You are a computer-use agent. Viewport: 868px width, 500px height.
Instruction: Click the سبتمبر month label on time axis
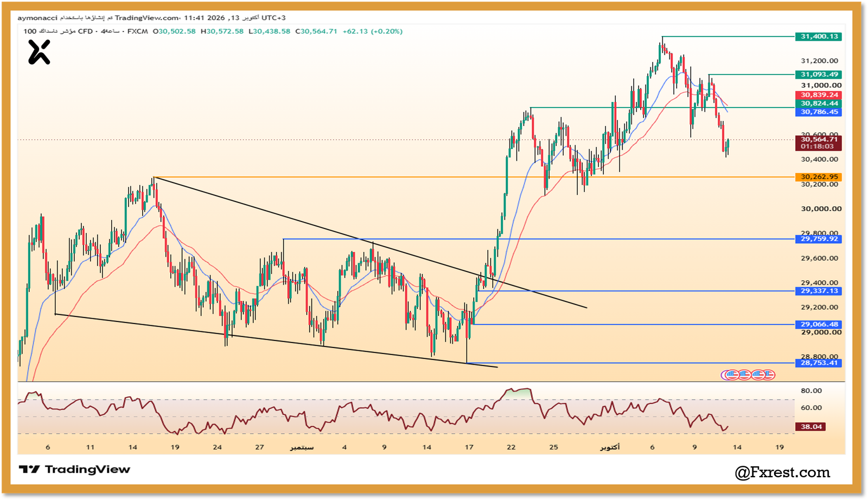(x=302, y=447)
